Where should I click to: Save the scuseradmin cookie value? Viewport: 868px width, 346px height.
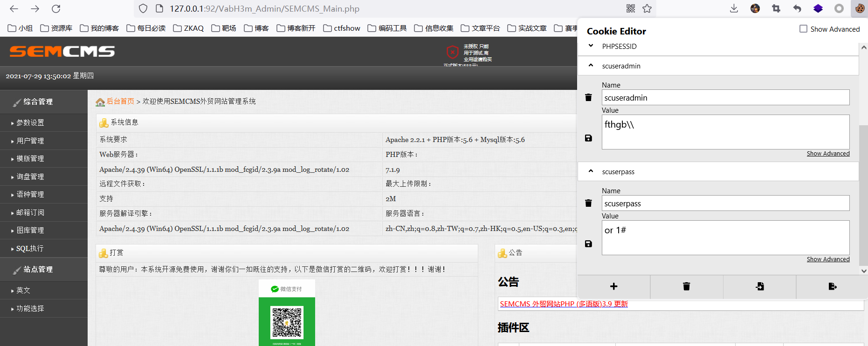pyautogui.click(x=588, y=138)
